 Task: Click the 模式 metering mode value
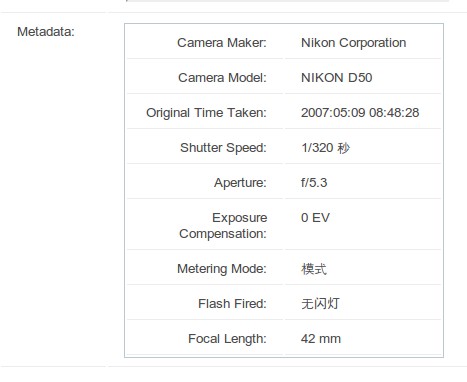(x=314, y=269)
